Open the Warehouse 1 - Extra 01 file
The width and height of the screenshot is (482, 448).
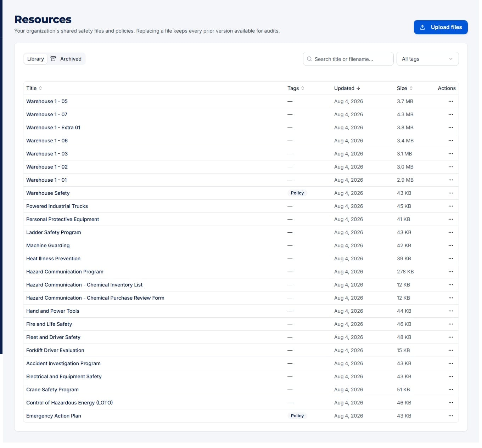pos(53,127)
